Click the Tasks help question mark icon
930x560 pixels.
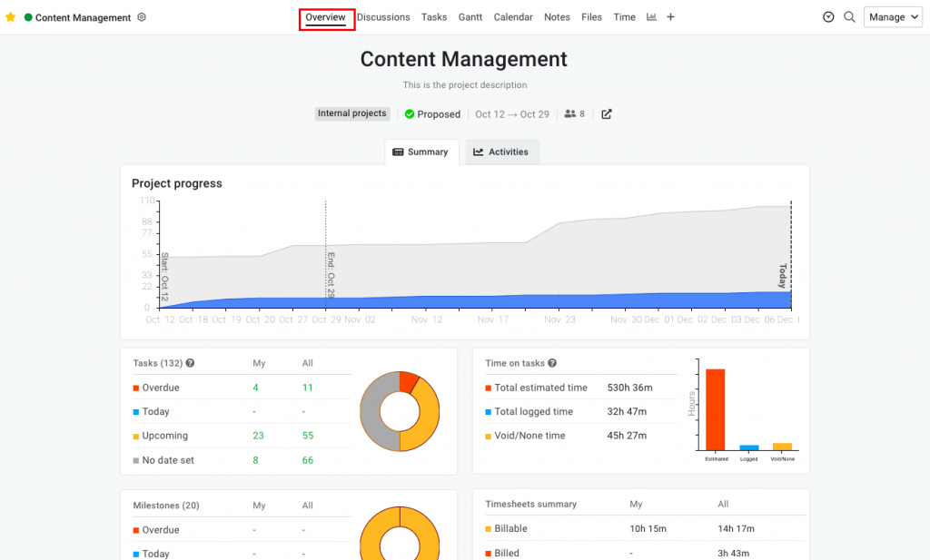point(188,363)
